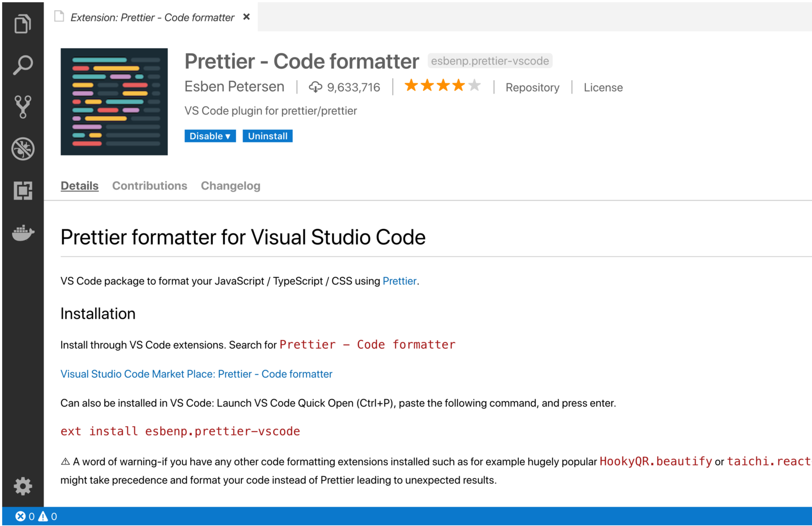Click the download cloud icon

pyautogui.click(x=315, y=87)
